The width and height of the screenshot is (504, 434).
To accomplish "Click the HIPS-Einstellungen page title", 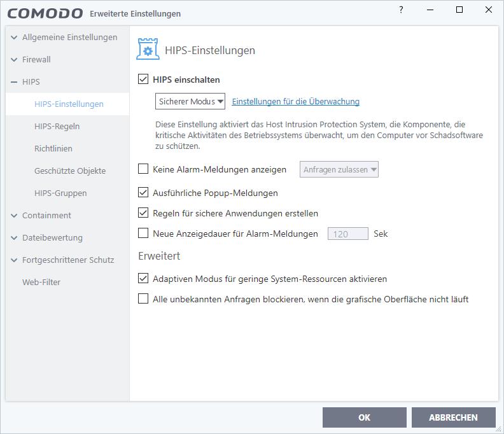I will pos(210,50).
